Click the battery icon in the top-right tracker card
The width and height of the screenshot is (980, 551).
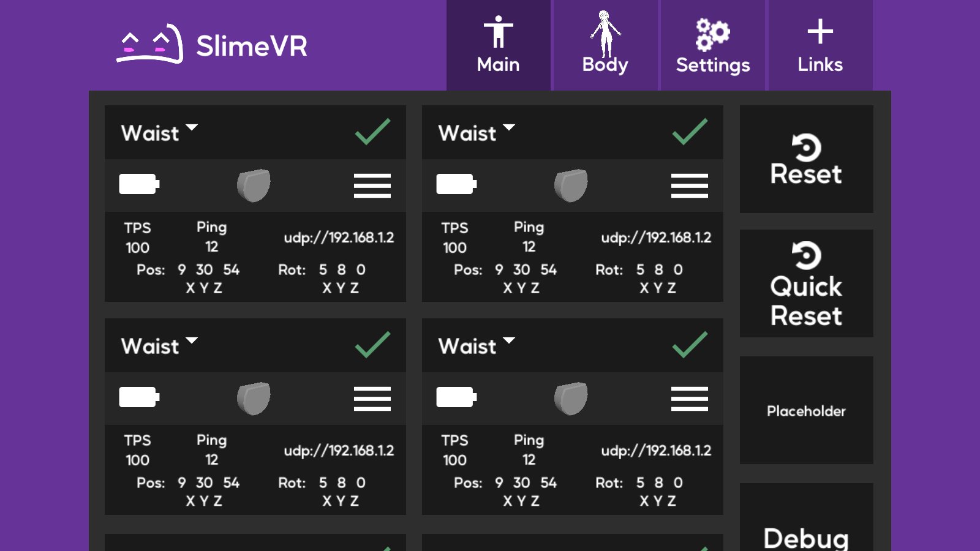point(456,184)
